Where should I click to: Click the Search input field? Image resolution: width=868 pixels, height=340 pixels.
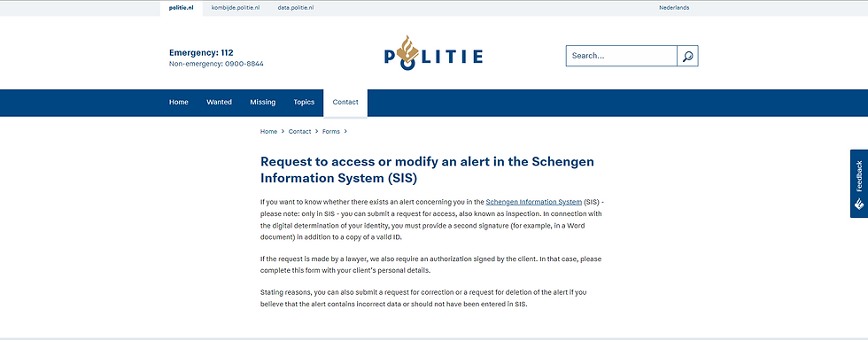coord(621,56)
